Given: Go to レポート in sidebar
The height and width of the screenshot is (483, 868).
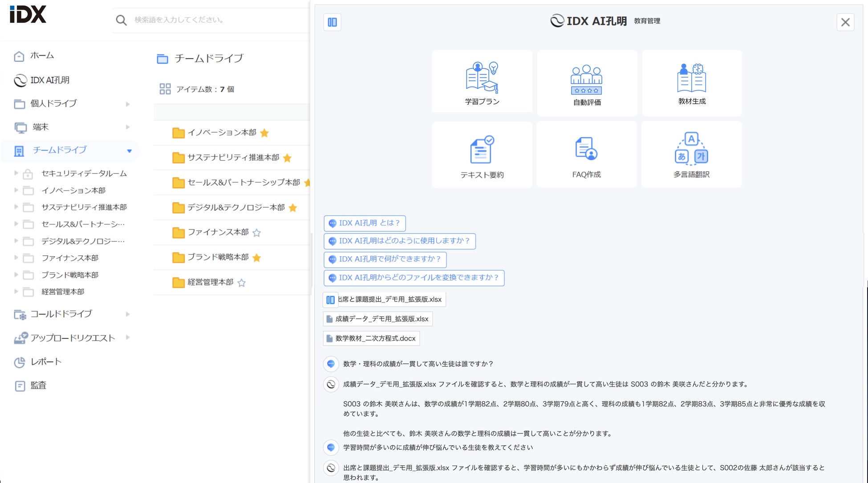Looking at the screenshot, I should 45,362.
